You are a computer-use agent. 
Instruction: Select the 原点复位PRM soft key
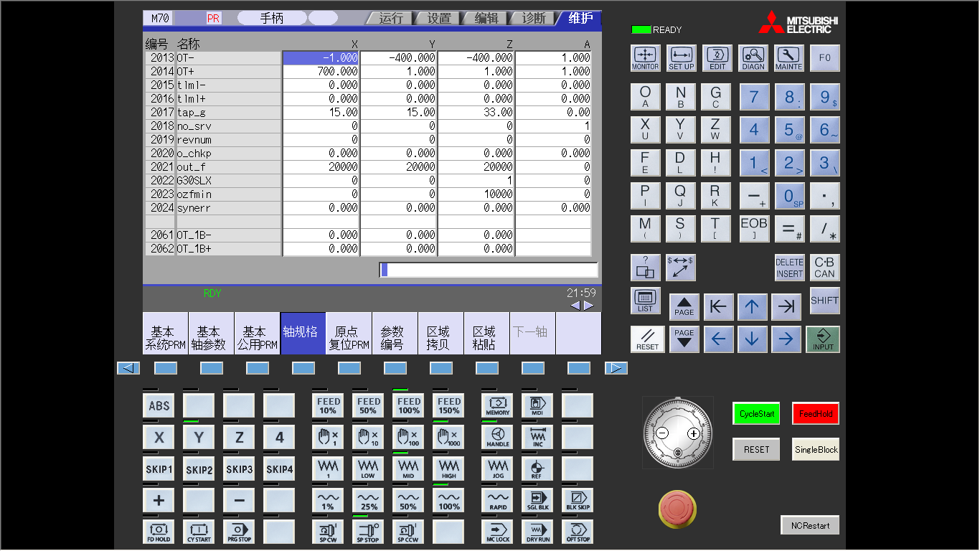(x=349, y=333)
